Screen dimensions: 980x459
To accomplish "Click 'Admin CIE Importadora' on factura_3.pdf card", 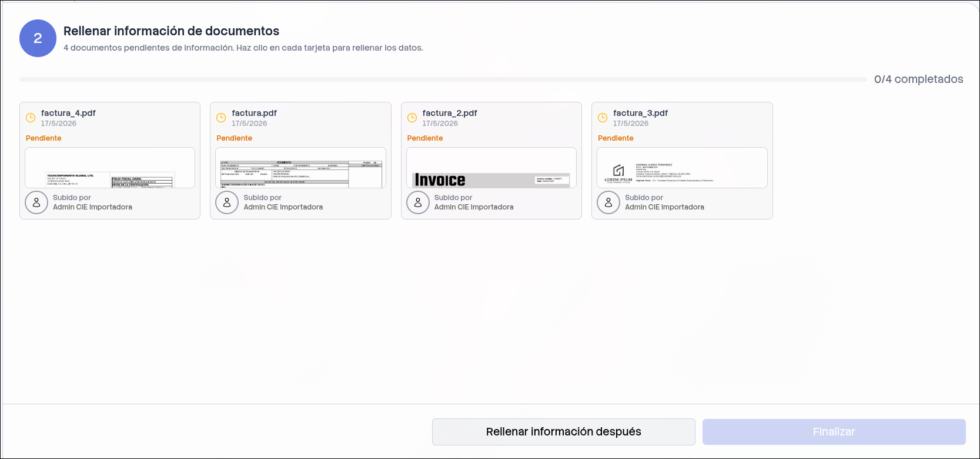I will tap(664, 207).
